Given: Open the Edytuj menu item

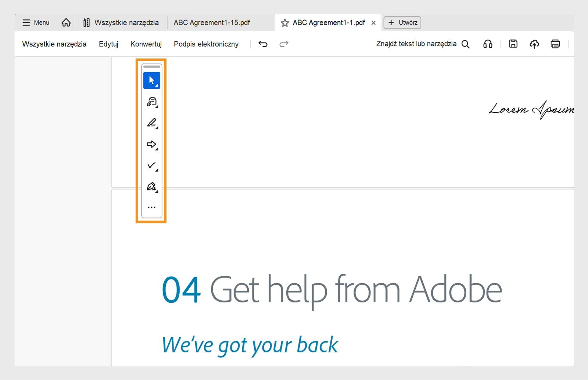Looking at the screenshot, I should pyautogui.click(x=108, y=44).
